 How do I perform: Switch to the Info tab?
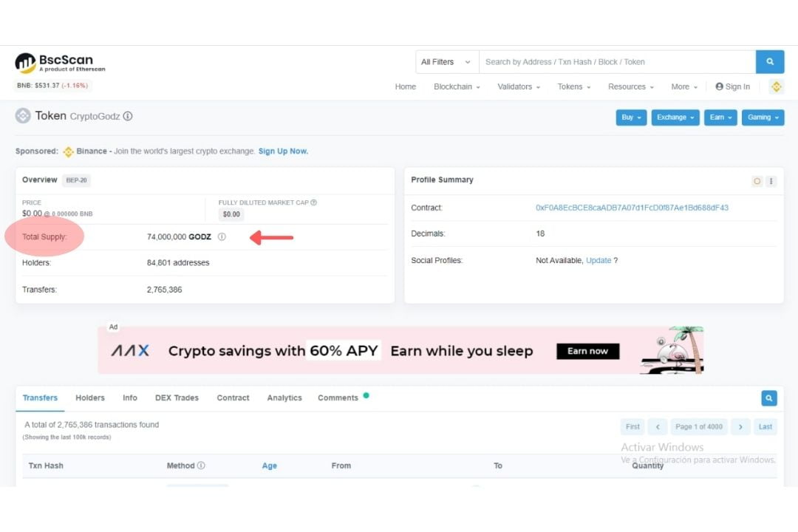(130, 398)
